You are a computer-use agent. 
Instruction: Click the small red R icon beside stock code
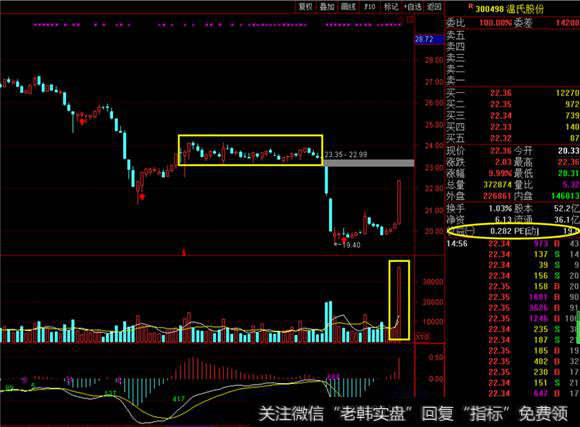click(471, 6)
